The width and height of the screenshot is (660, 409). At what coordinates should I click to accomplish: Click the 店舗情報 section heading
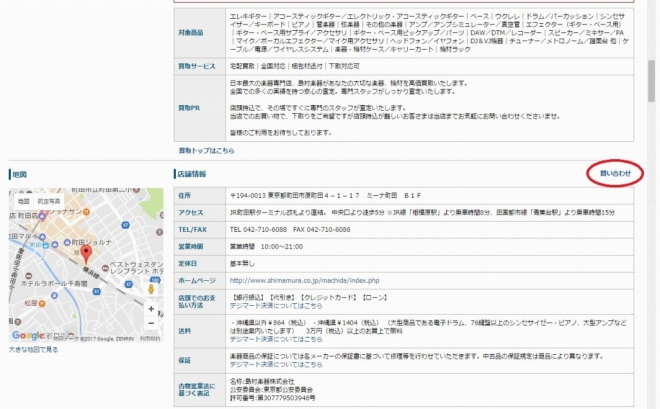(192, 174)
